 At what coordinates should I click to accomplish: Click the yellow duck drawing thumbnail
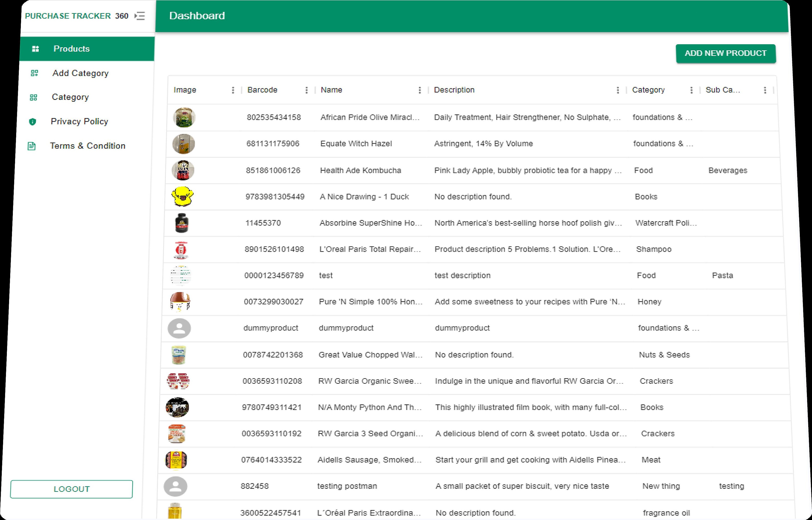tap(182, 196)
